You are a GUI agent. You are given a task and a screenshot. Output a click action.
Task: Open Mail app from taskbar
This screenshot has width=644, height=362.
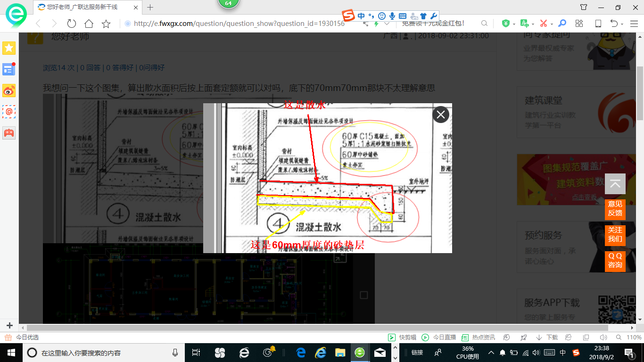[380, 353]
